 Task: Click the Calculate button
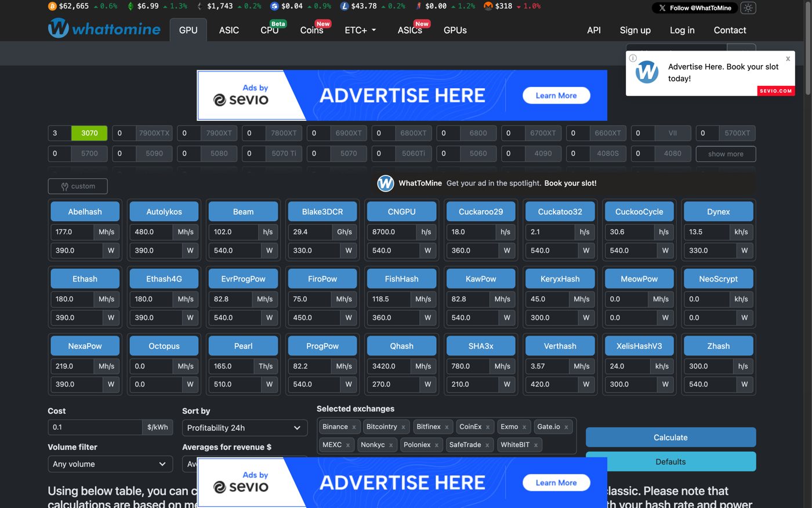[x=670, y=438]
